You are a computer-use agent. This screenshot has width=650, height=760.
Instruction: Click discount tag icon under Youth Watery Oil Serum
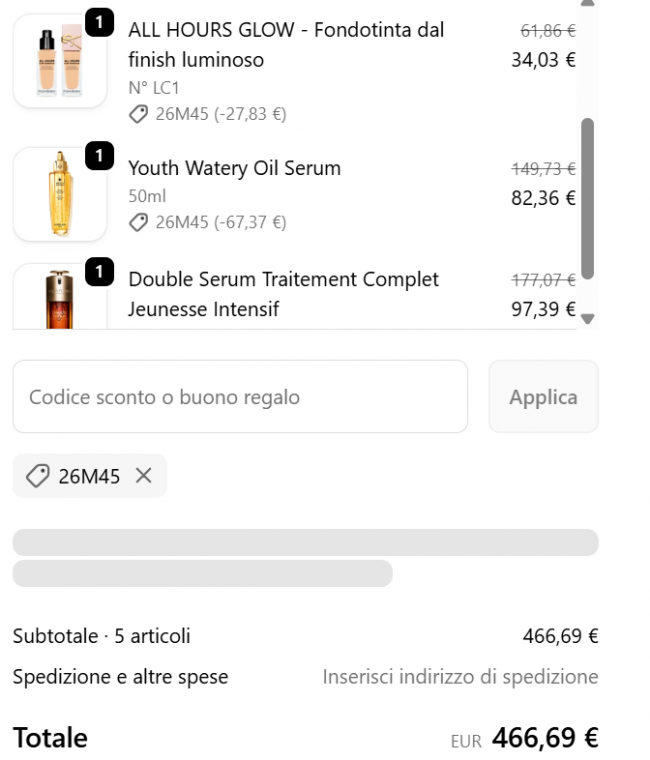[x=138, y=222]
